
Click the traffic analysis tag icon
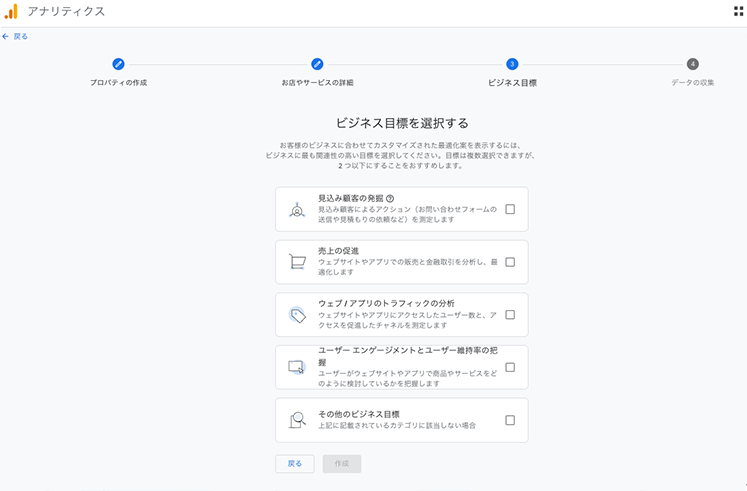[x=297, y=315]
